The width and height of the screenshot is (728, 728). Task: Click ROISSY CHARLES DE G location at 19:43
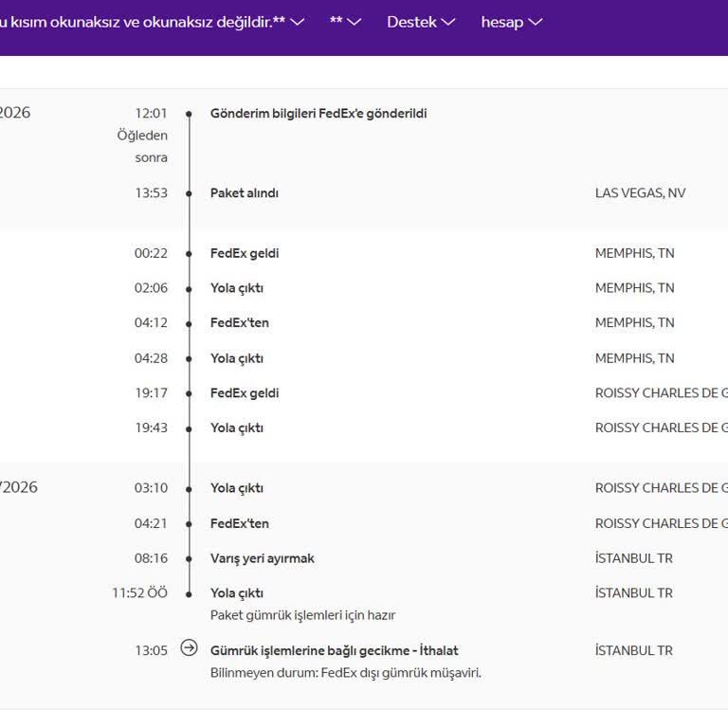point(662,428)
